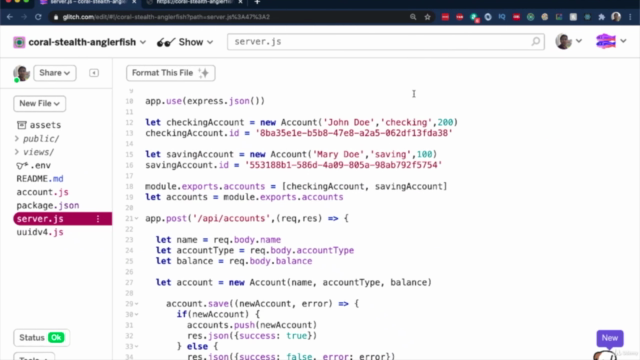Fold the if block at line 30
This screenshot has height=360, width=640.
point(137,315)
